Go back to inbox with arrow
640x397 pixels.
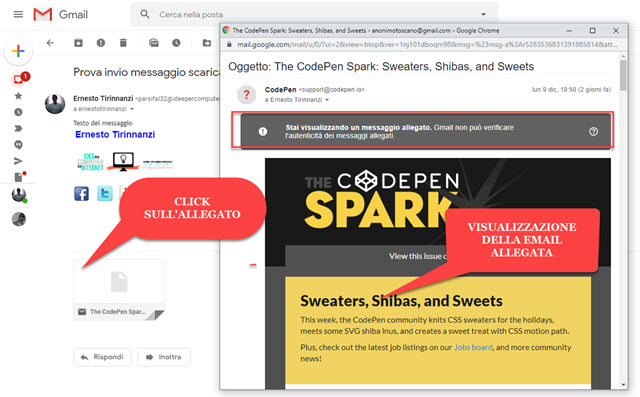click(50, 43)
